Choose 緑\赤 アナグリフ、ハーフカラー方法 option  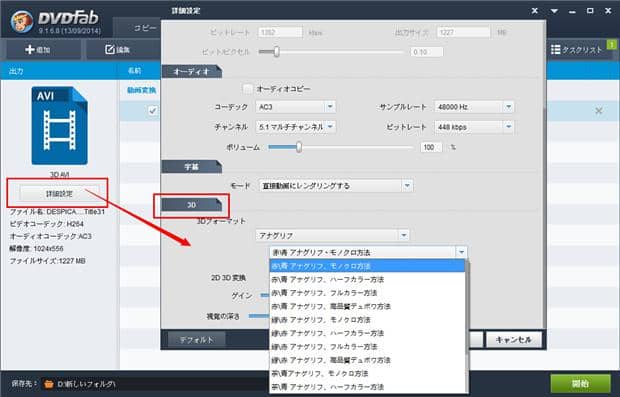tap(367, 333)
